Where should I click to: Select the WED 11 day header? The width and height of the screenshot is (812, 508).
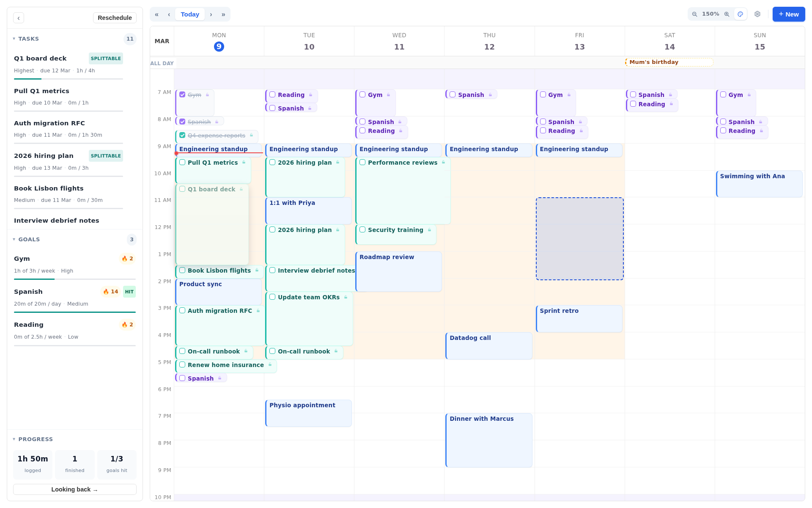pyautogui.click(x=399, y=41)
